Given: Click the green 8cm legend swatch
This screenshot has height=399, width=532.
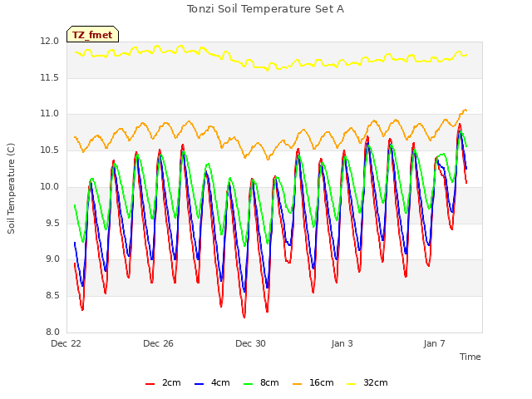Looking at the screenshot, I should click(x=249, y=384).
